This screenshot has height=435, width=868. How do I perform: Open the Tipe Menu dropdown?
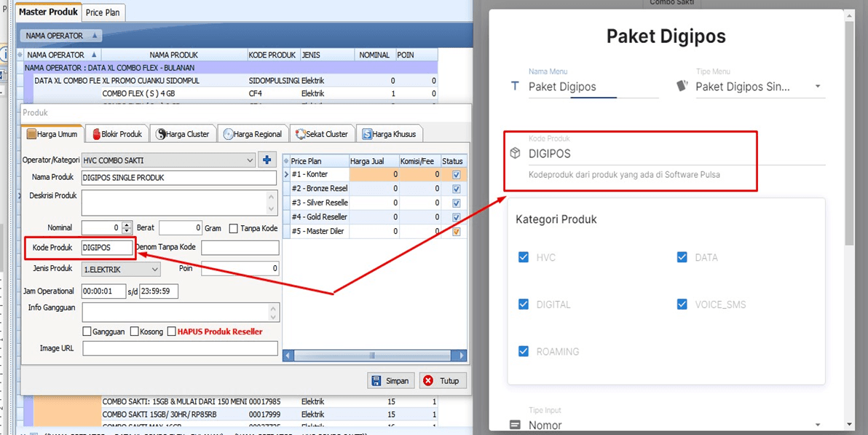tap(817, 87)
